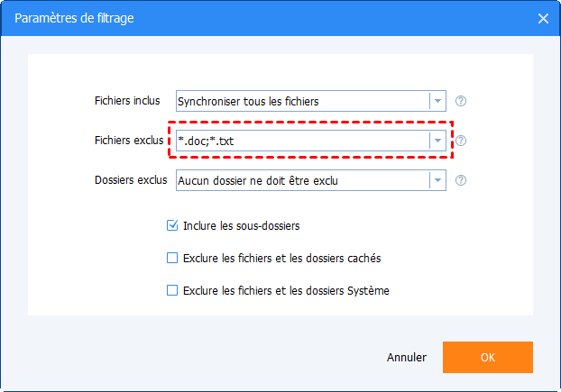Click help icon beside Dossiers exclus field
The height and width of the screenshot is (392, 561).
pyautogui.click(x=461, y=180)
